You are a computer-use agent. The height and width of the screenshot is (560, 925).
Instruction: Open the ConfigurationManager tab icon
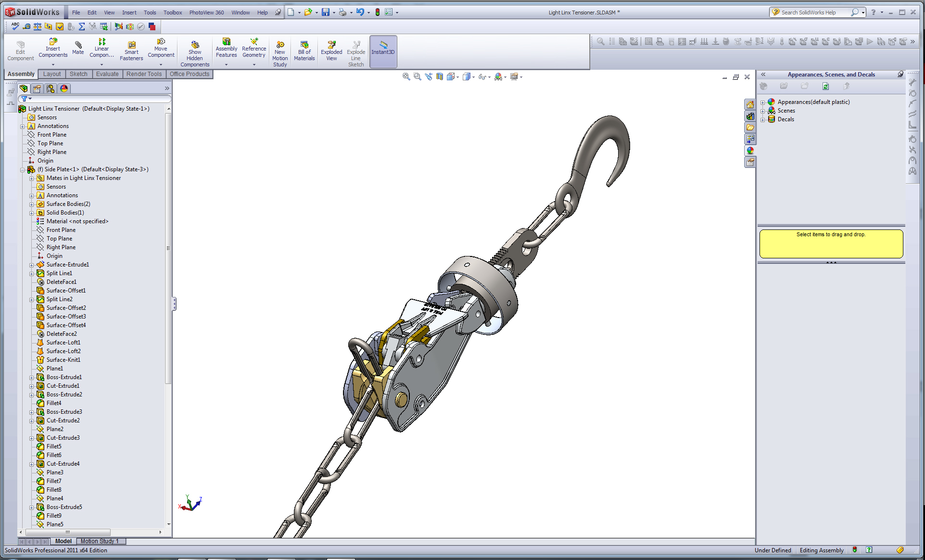[x=51, y=89]
